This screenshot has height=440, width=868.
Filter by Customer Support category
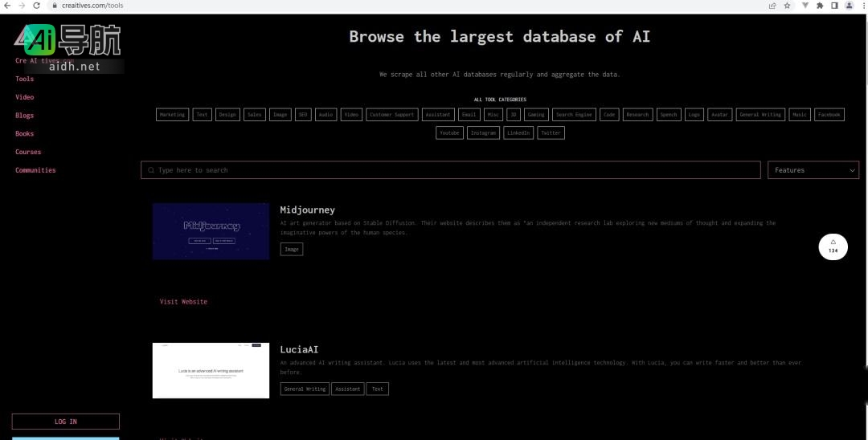(x=392, y=115)
